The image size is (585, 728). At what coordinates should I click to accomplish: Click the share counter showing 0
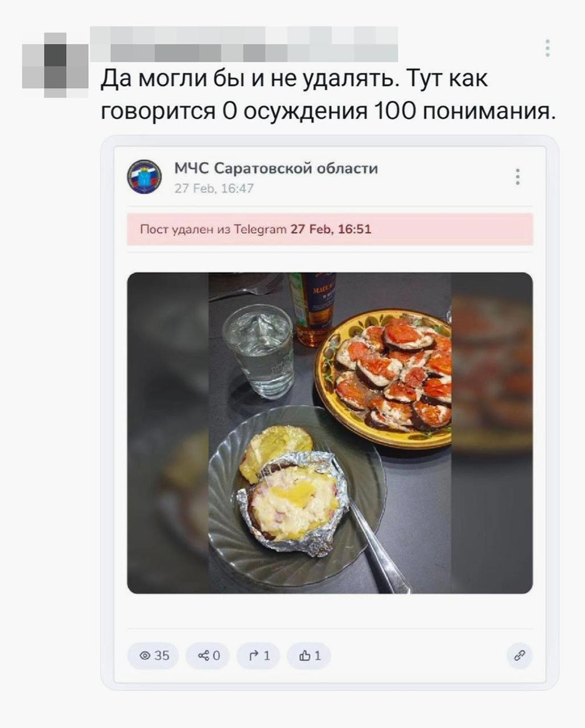208,656
